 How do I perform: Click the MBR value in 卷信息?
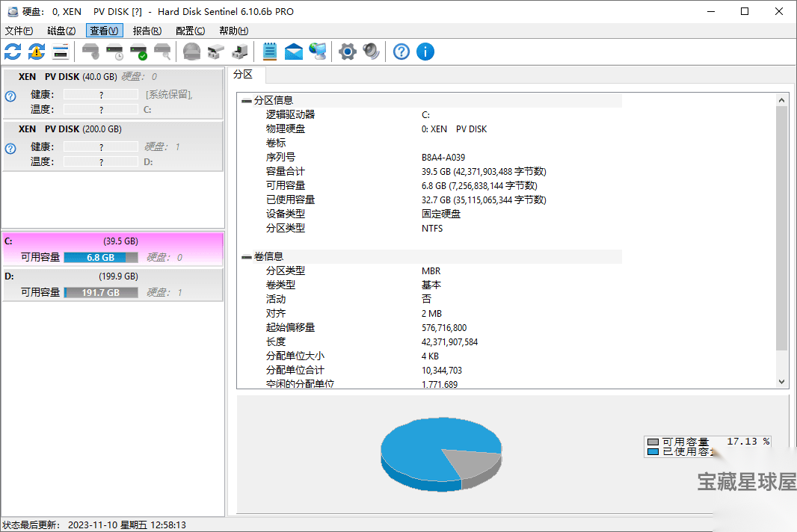tap(431, 271)
